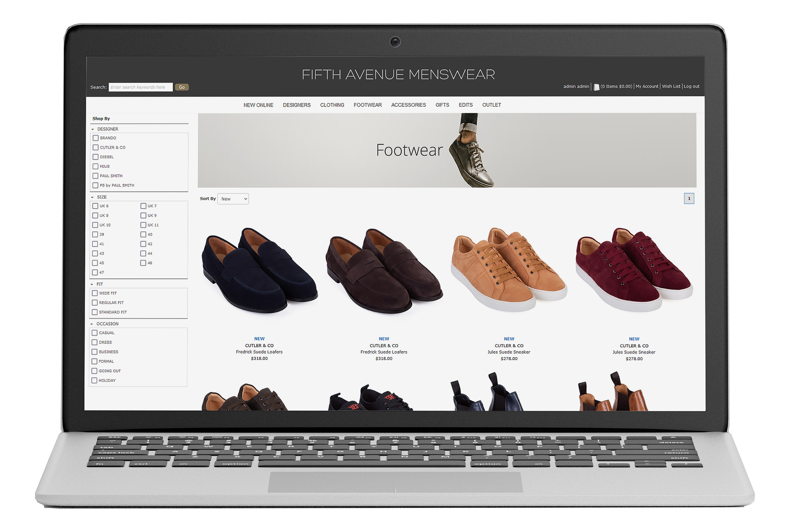The height and width of the screenshot is (532, 790).
Task: Go to page 1 of results
Action: (x=689, y=198)
